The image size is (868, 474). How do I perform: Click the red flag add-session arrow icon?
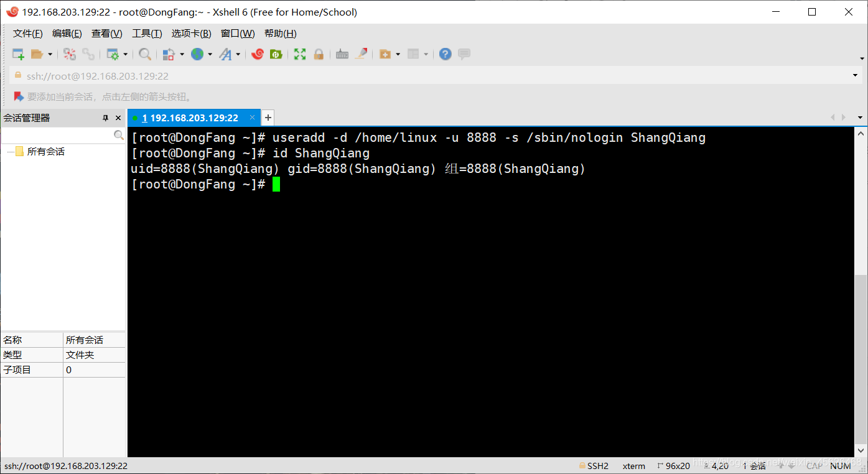point(19,96)
